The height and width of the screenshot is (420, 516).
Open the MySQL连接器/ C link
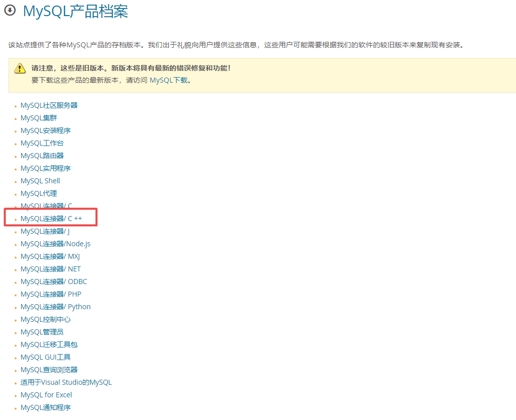coord(46,206)
